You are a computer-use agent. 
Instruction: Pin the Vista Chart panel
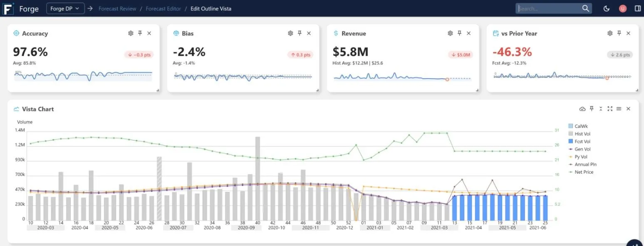[x=592, y=109]
